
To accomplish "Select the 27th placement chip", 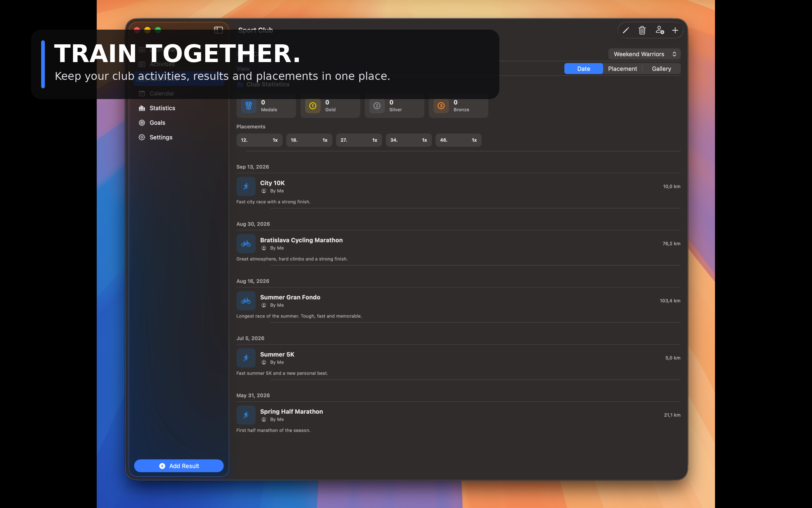I will 359,140.
